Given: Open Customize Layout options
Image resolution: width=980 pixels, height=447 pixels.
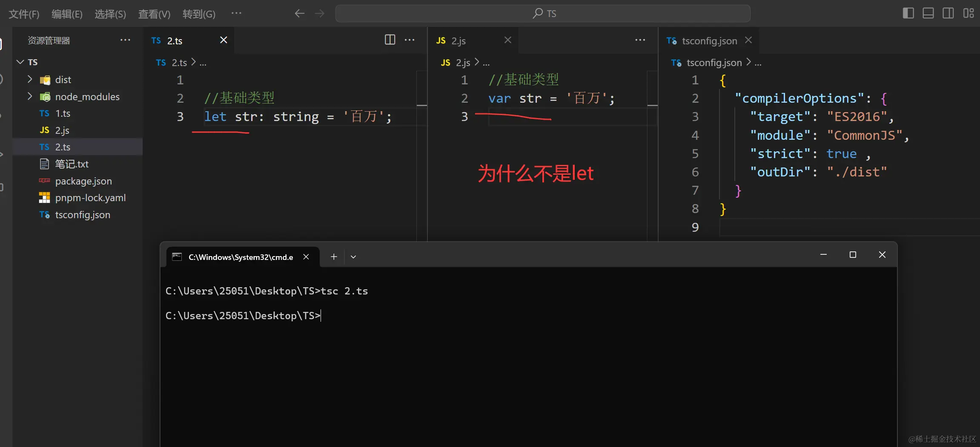Looking at the screenshot, I should pyautogui.click(x=969, y=13).
